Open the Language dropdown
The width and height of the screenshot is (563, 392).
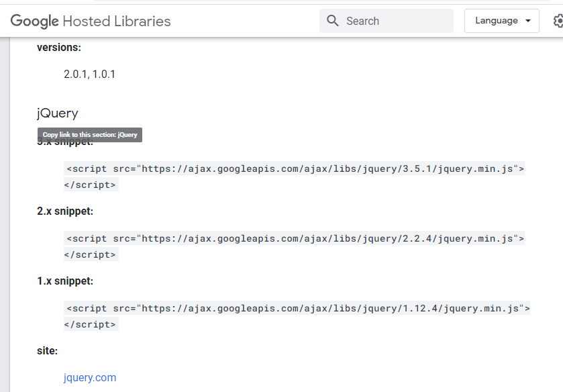click(502, 21)
